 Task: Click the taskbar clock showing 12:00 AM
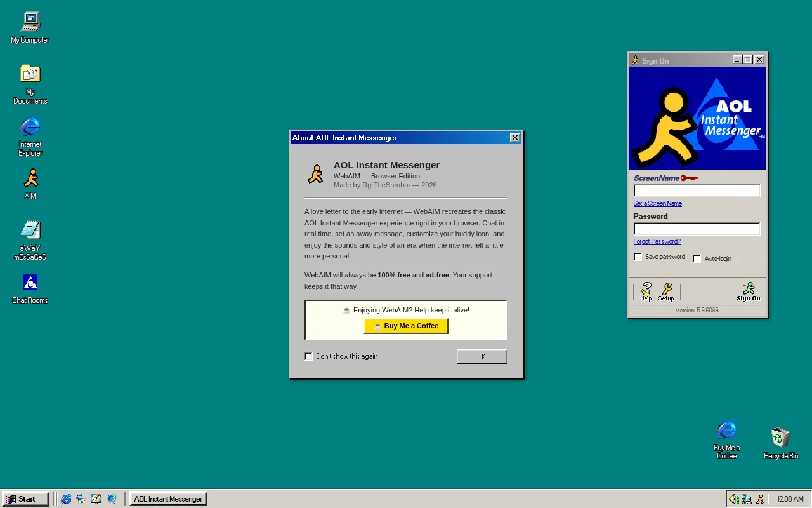pos(790,499)
